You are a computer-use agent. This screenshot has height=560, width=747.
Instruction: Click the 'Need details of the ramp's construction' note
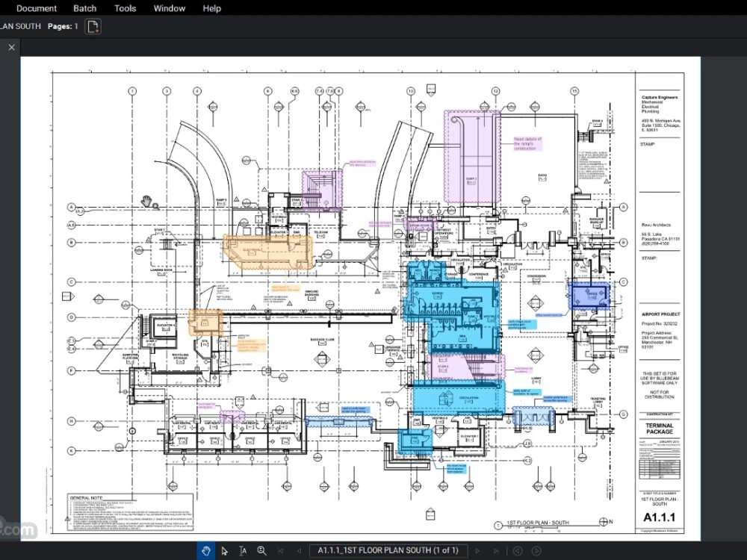point(527,144)
